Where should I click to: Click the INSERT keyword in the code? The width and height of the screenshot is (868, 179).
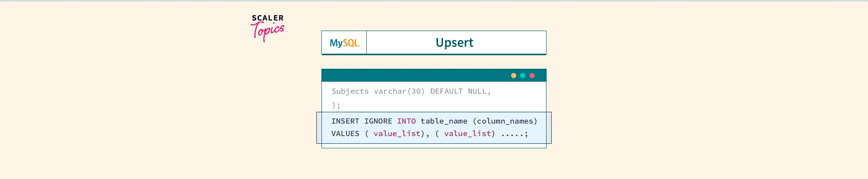coord(345,121)
